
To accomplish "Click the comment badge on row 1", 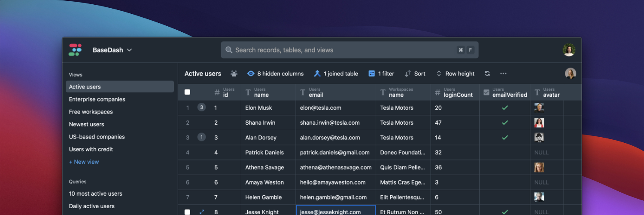I will pos(201,107).
